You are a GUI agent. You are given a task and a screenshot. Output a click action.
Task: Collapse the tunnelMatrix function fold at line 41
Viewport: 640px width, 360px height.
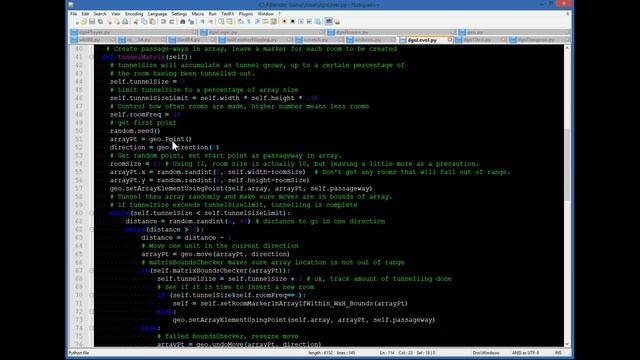[91, 57]
